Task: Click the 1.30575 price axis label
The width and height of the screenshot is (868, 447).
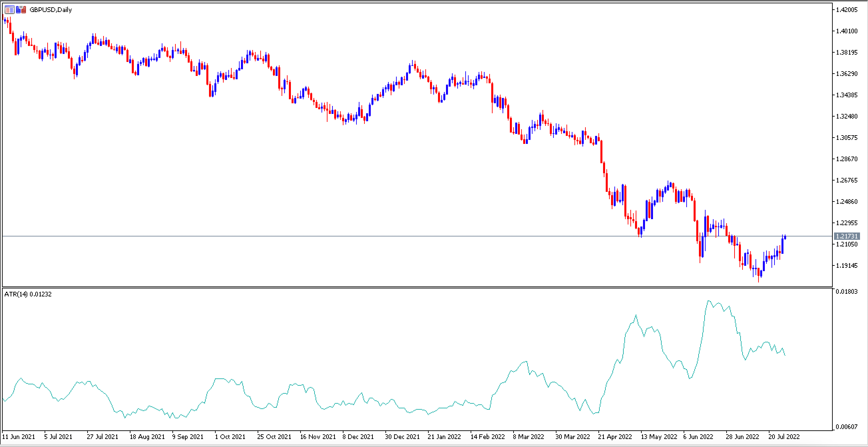Action: (x=846, y=138)
